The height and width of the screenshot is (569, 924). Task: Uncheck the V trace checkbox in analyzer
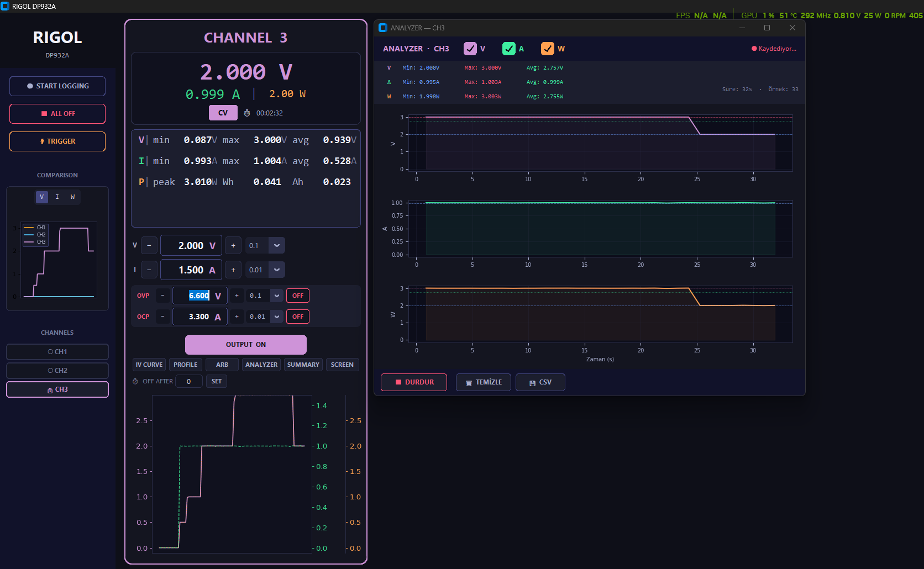[x=470, y=49]
